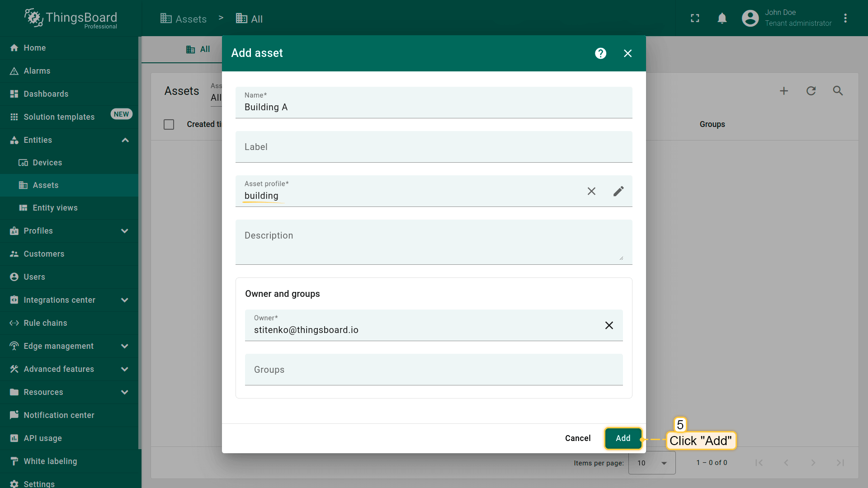The height and width of the screenshot is (488, 868).
Task: Clear the owner field value
Action: (609, 325)
